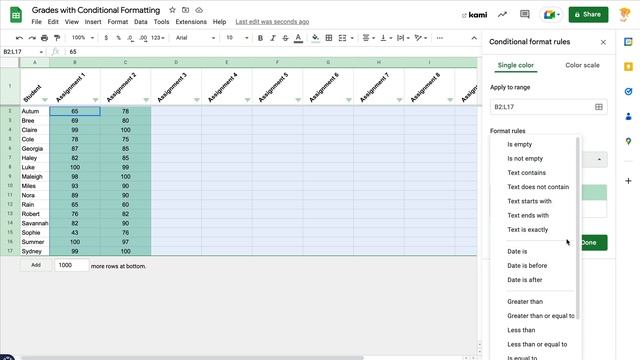Open the Google Sheets home icon
Viewport: 640px width, 360px height.
16,15
